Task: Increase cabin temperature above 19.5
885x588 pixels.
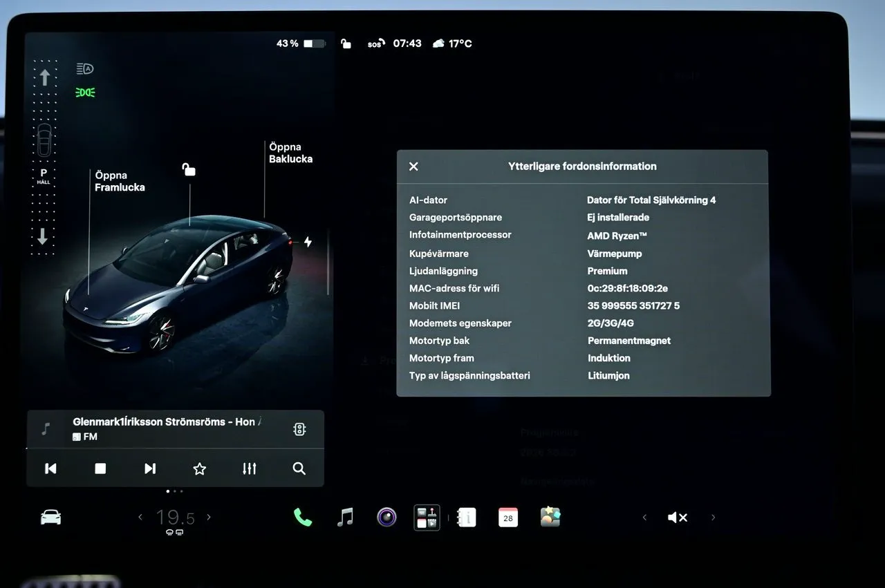Action: (x=209, y=517)
